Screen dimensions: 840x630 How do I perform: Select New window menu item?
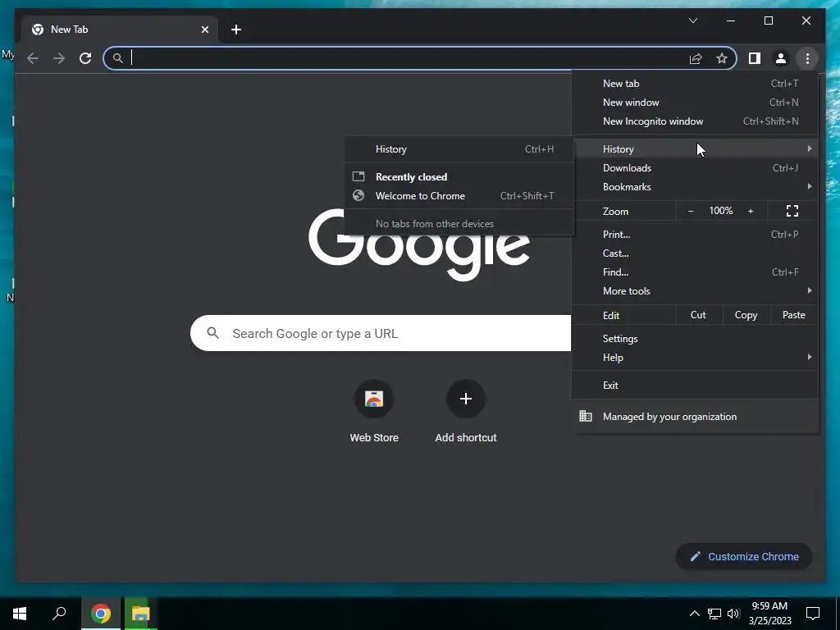coord(695,103)
